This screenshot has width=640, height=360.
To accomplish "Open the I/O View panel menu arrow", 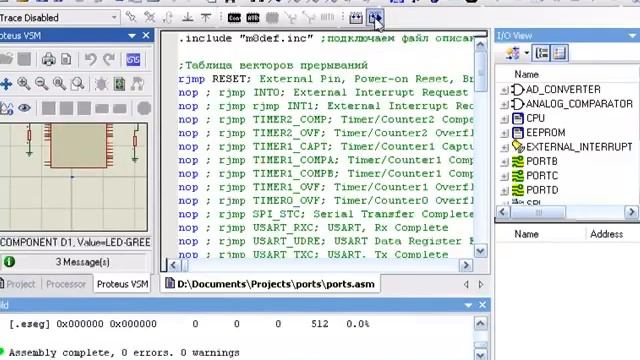I will 632,36.
